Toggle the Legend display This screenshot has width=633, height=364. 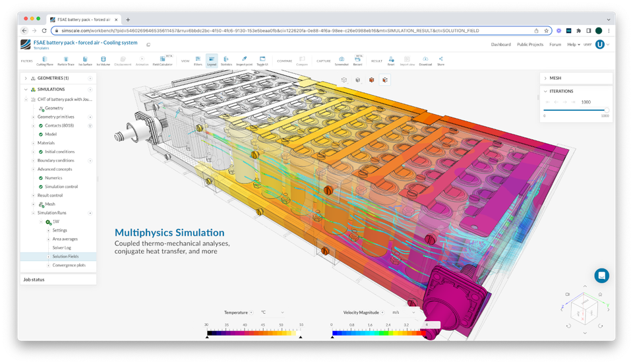212,61
